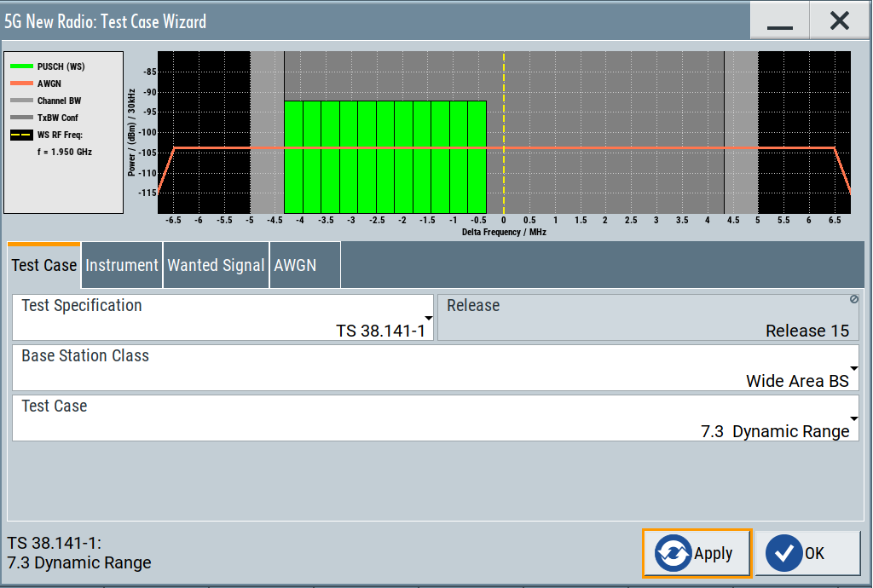Click the Release 15 field
Screen dimensions: 873x588
coord(648,318)
